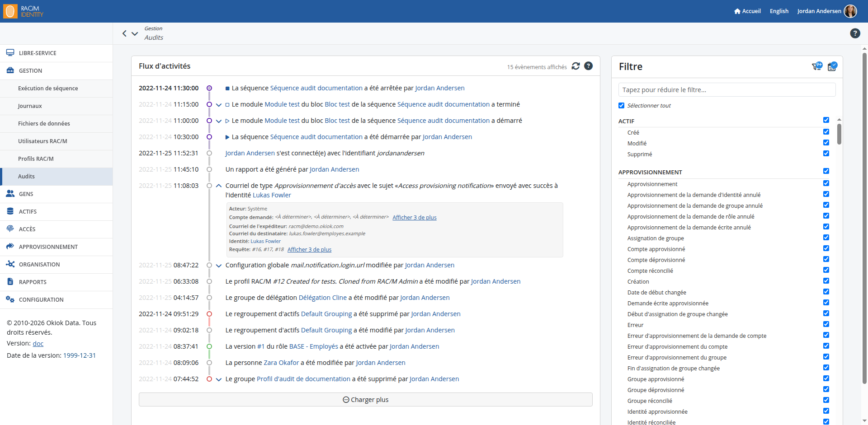Click the save filter icon in Filtre
The image size is (868, 425).
click(832, 66)
